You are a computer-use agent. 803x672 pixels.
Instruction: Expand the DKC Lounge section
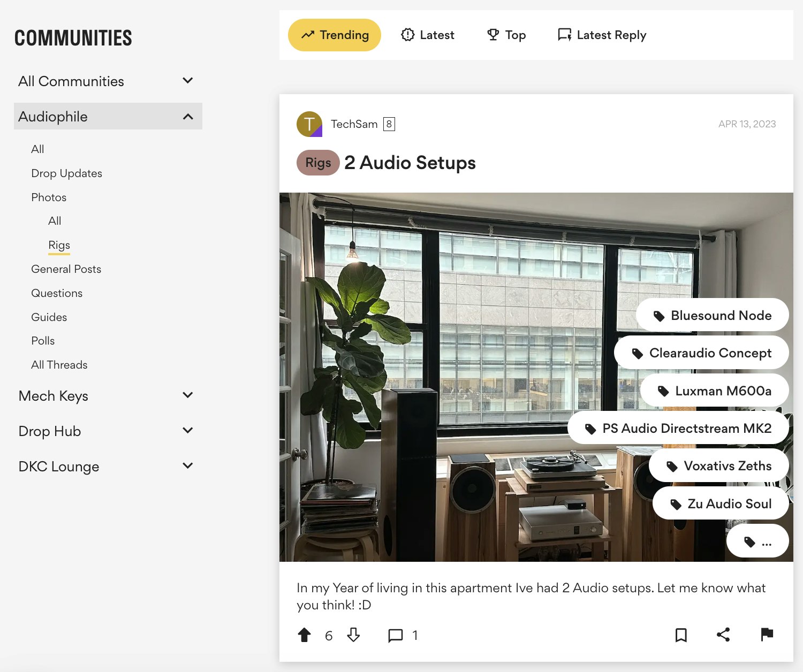187,466
